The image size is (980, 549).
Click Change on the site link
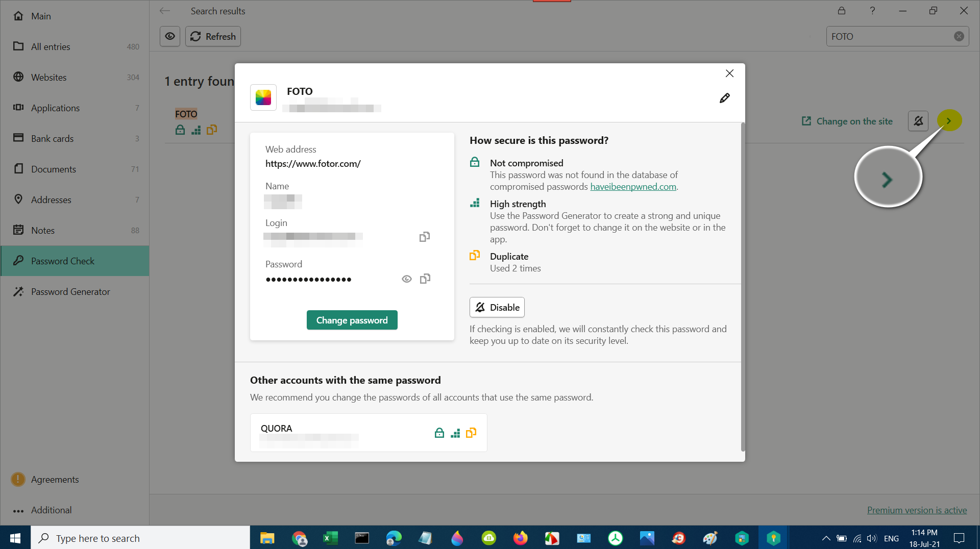847,121
